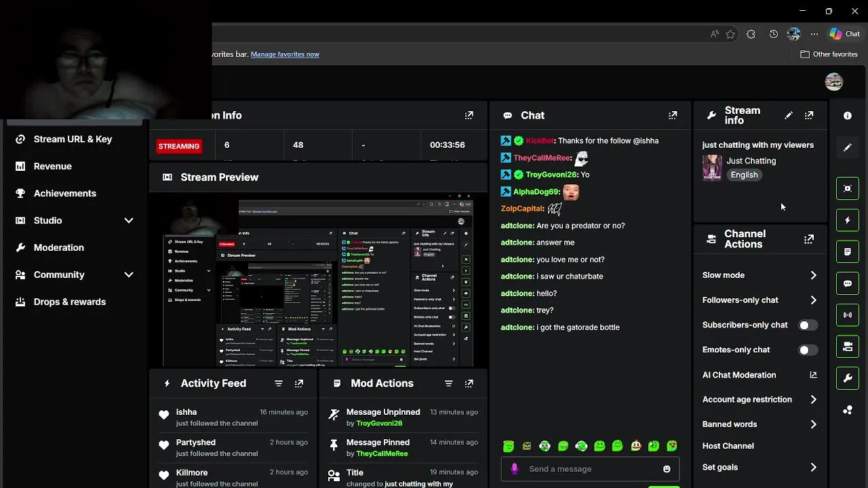Pop out the Activity Feed panel

299,384
